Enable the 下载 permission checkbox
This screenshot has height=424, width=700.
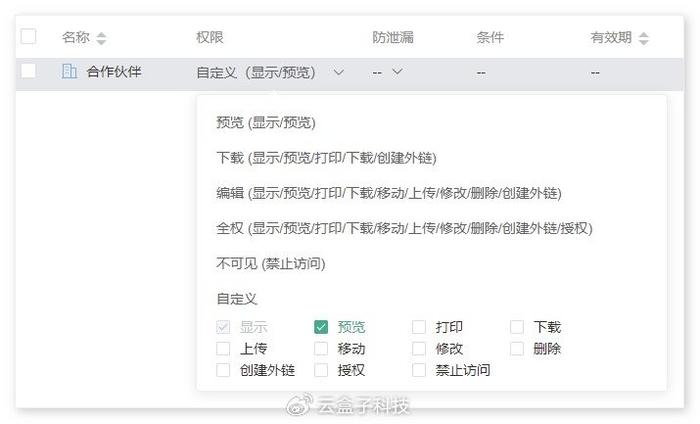point(517,327)
